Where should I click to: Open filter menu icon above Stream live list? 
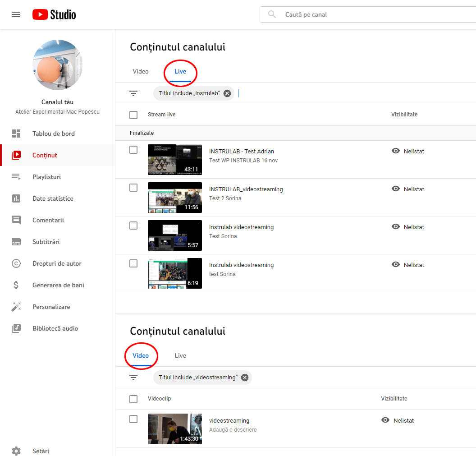(133, 93)
